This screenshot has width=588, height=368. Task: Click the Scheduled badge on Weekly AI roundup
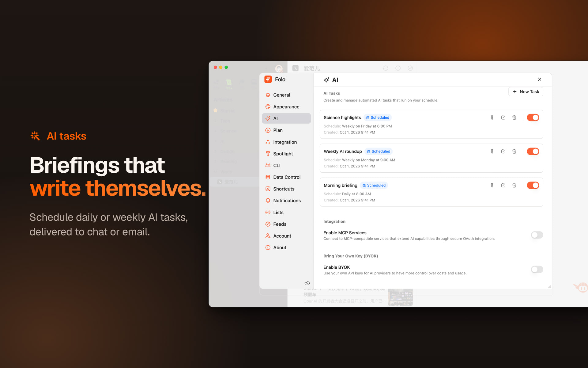tap(379, 151)
